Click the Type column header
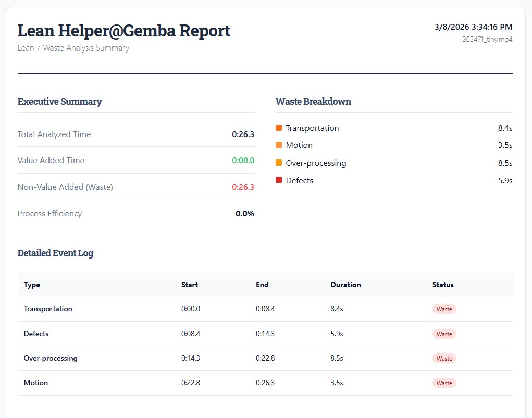 pyautogui.click(x=32, y=285)
